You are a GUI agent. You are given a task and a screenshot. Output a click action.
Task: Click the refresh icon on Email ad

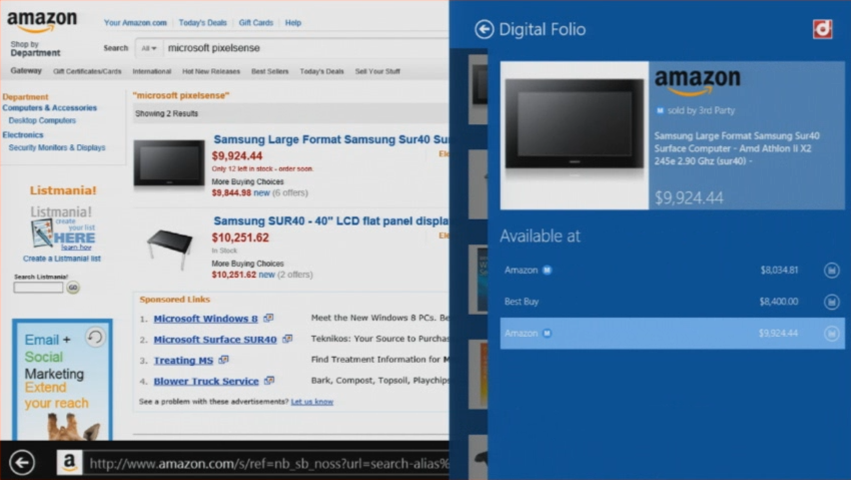[95, 337]
